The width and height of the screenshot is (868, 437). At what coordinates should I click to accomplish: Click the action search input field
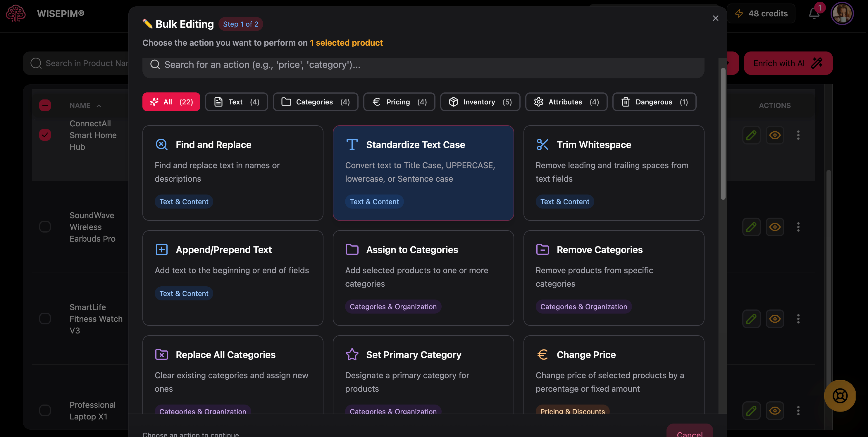tap(423, 65)
